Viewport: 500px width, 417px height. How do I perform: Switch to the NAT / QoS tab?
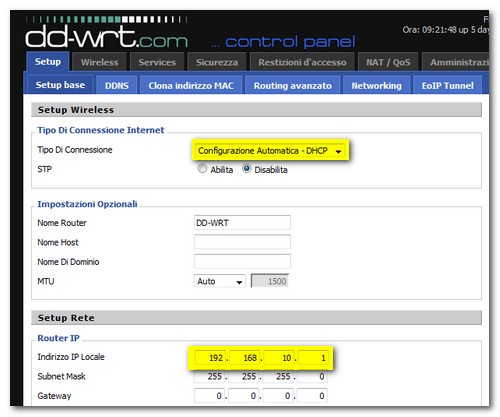[x=388, y=62]
